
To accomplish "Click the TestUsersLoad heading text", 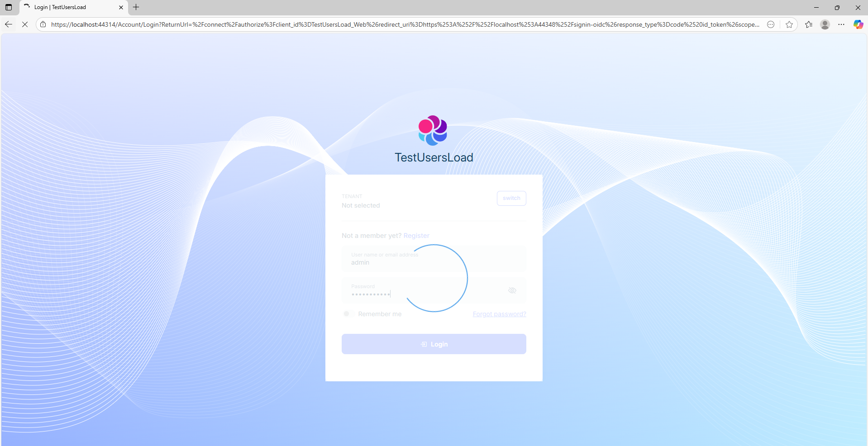I will click(x=434, y=157).
